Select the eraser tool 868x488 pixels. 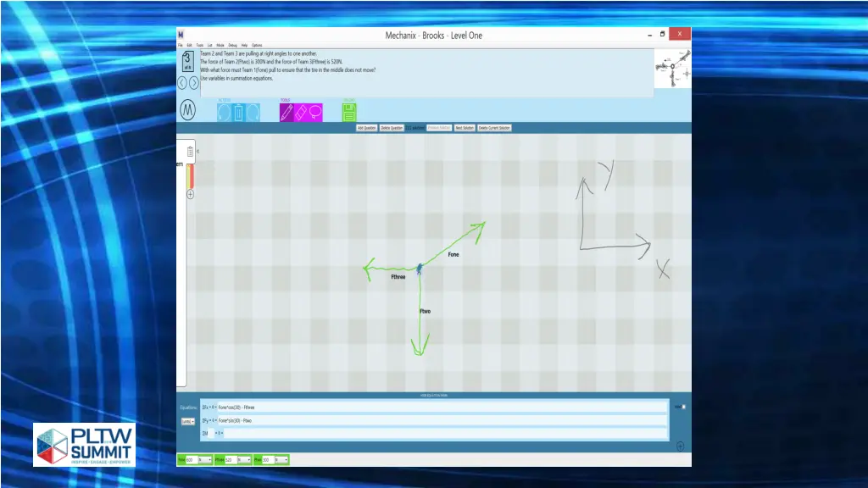301,112
